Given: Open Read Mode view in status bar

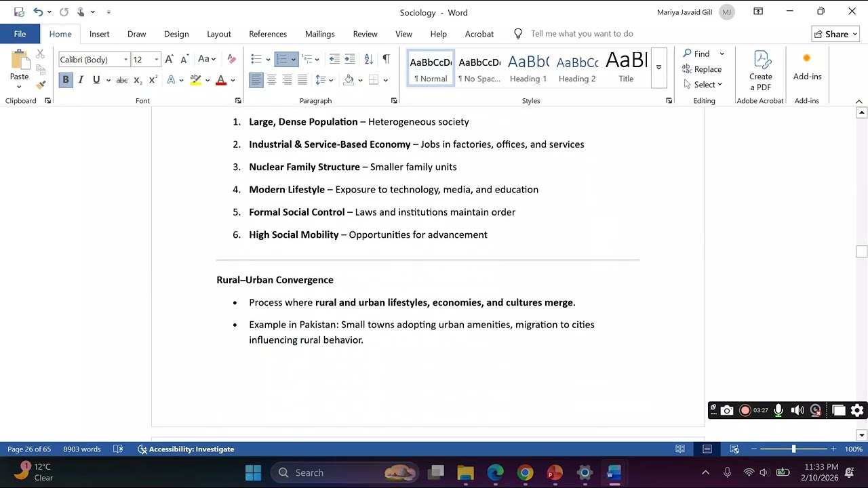Looking at the screenshot, I should 680,449.
